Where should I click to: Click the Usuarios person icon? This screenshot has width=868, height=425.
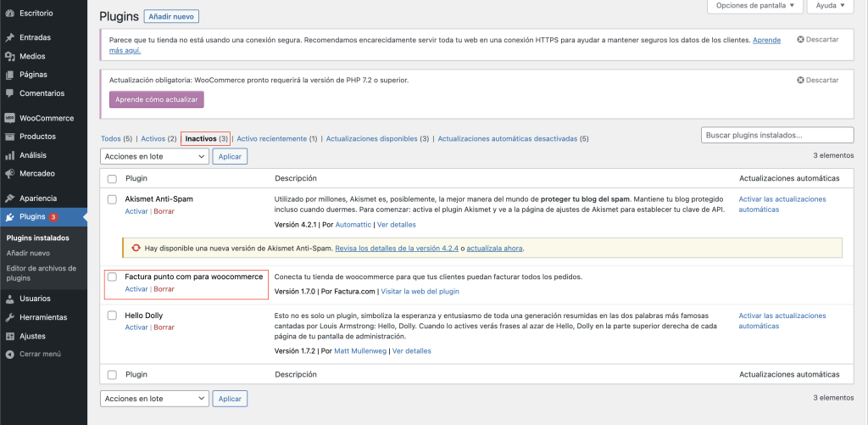(9, 299)
